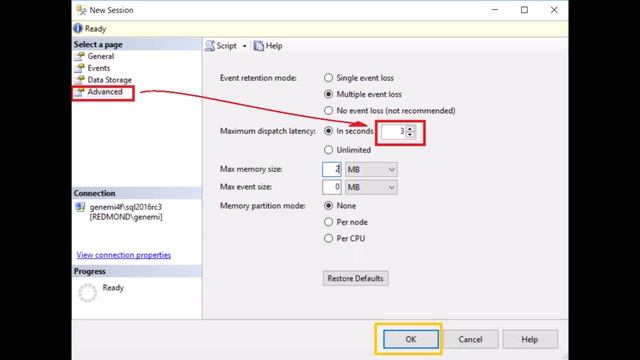
Task: Click the Restore Defaults button
Action: point(356,278)
